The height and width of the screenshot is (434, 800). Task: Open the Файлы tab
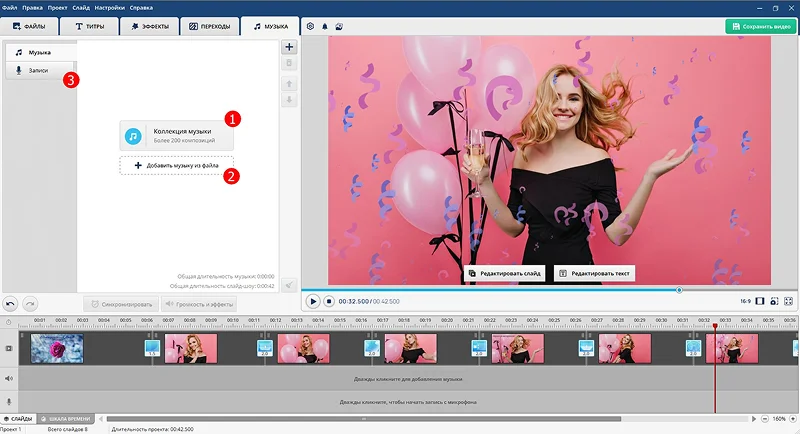click(x=29, y=26)
